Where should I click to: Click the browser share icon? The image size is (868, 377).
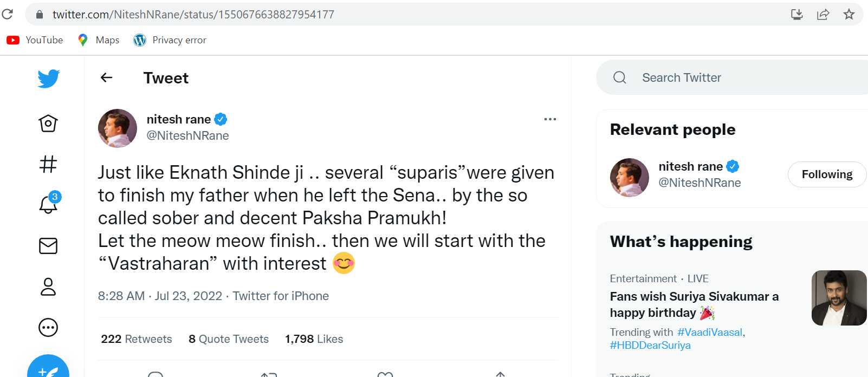(x=823, y=15)
